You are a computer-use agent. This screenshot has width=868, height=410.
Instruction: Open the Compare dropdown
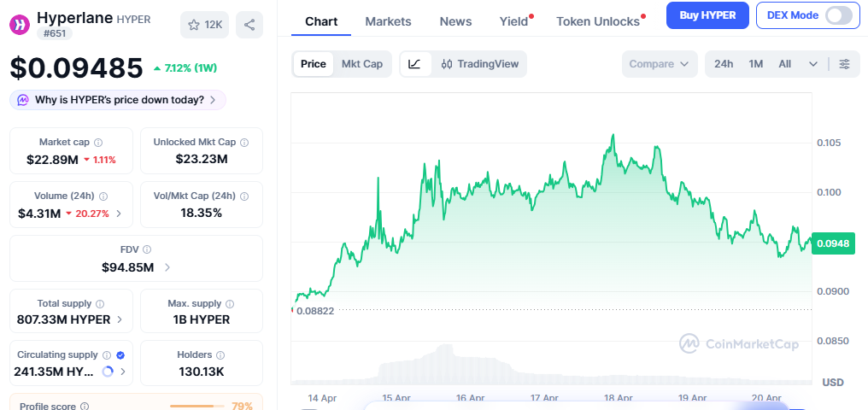660,64
